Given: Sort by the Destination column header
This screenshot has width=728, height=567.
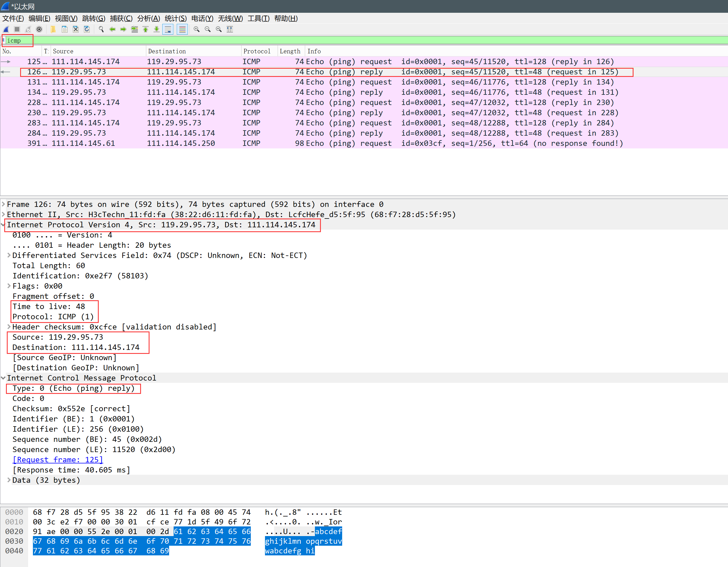Looking at the screenshot, I should tap(194, 51).
